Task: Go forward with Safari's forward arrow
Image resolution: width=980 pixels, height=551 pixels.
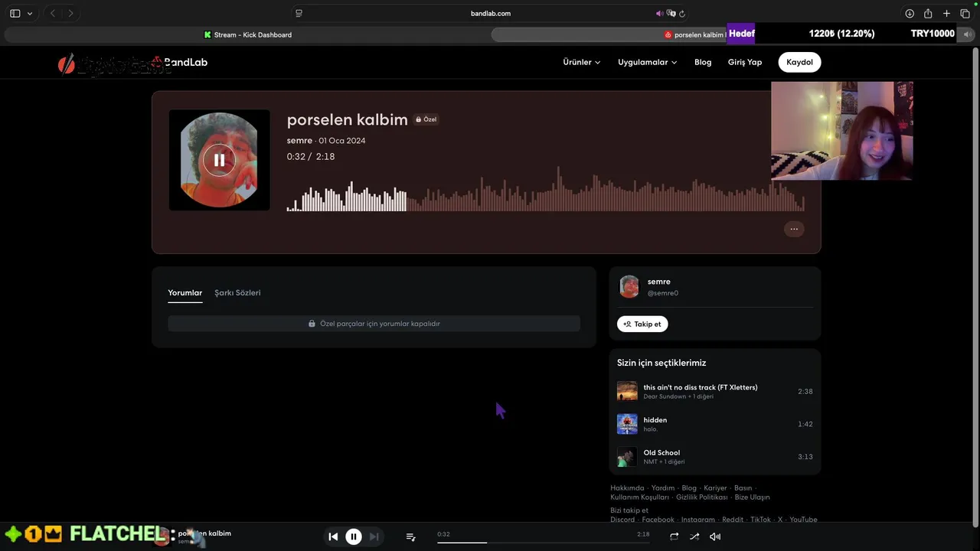Action: click(x=71, y=13)
